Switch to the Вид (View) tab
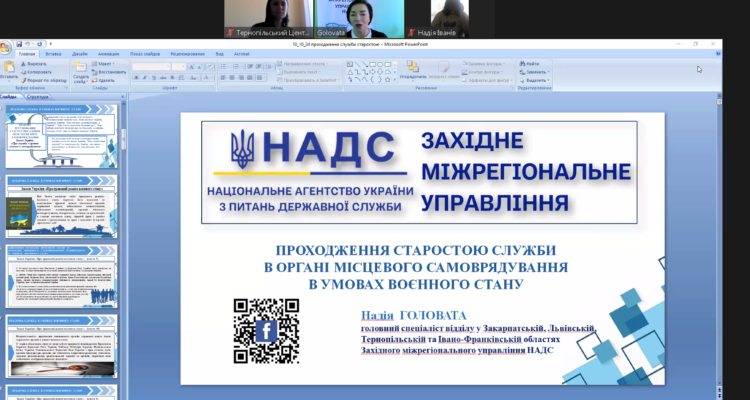 pos(220,54)
